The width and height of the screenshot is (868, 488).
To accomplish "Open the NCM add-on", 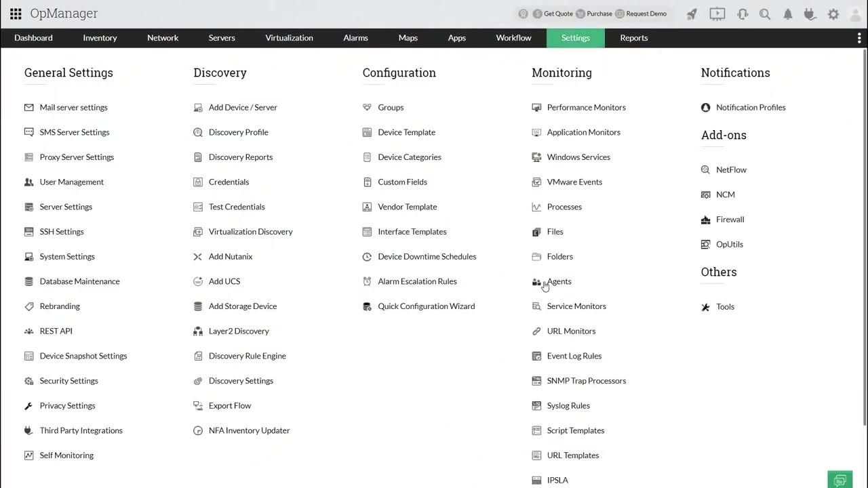I will (725, 195).
